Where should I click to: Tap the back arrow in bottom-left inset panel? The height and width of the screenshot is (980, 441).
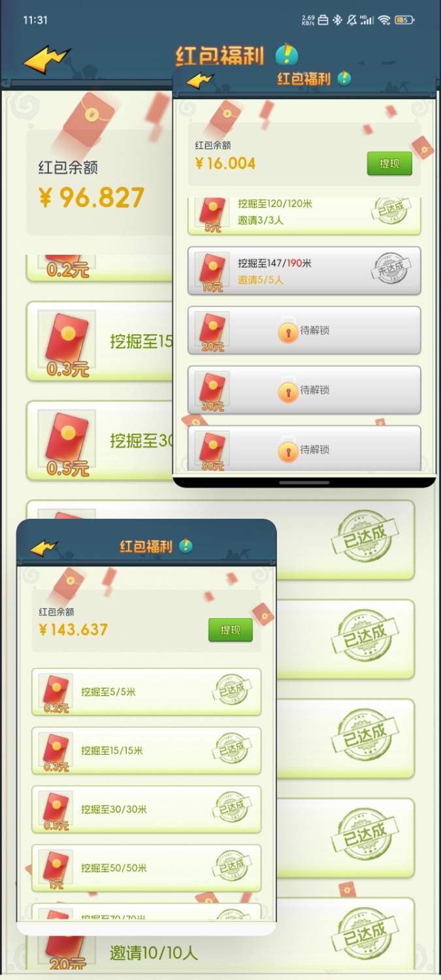click(x=44, y=547)
